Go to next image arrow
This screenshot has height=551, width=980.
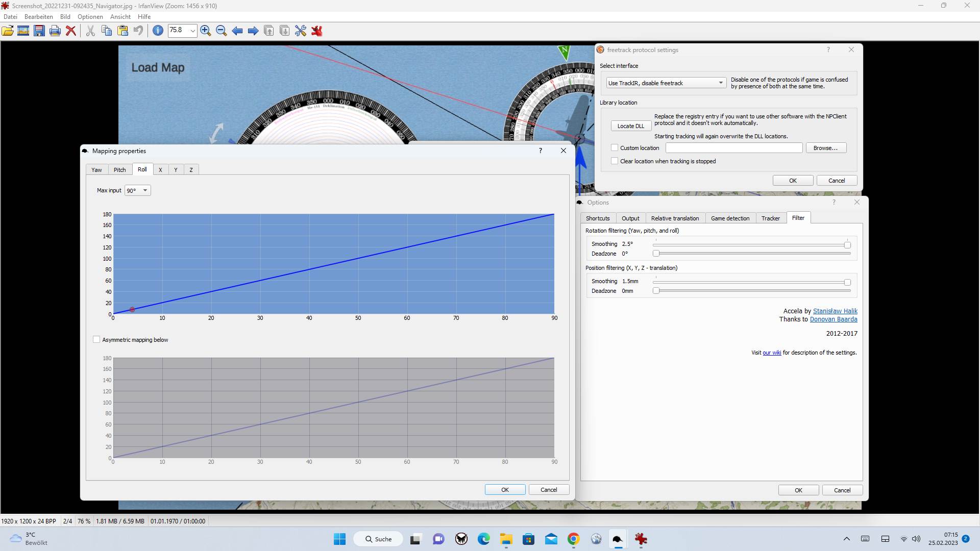point(253,31)
